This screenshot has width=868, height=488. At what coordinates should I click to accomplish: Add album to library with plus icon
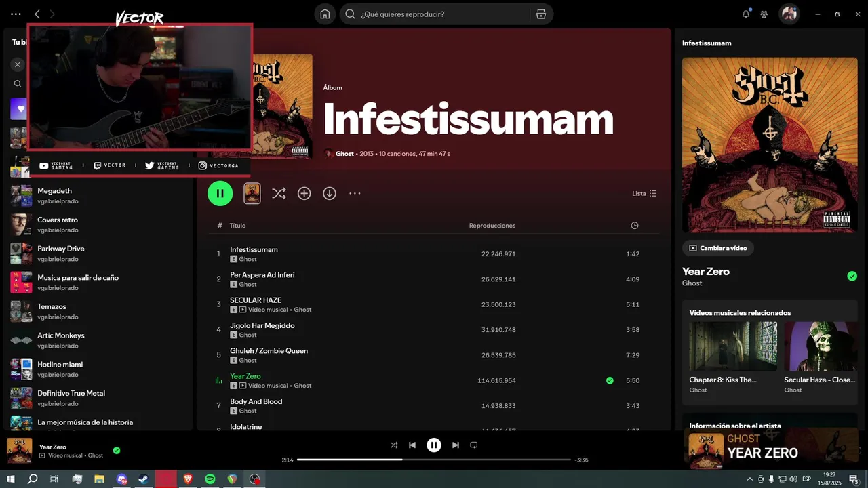304,193
